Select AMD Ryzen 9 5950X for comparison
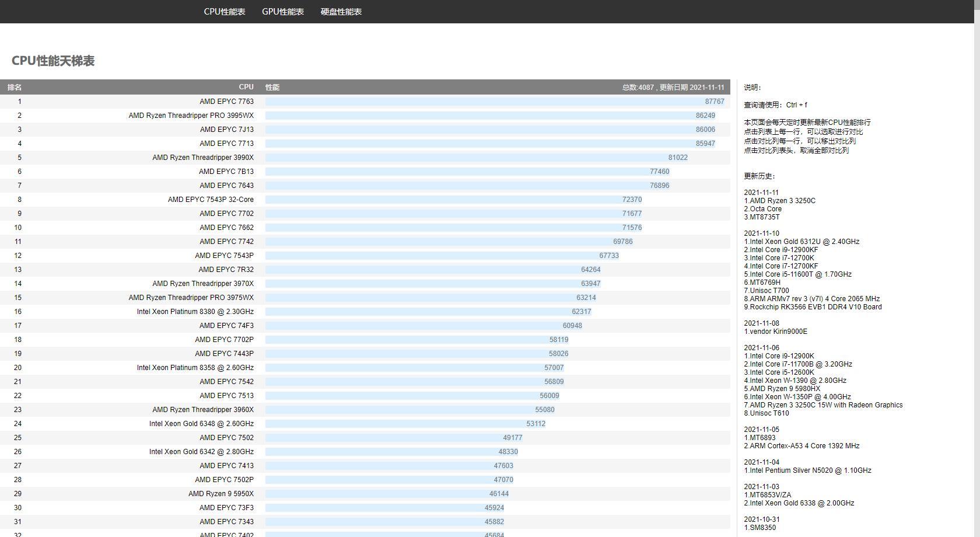The width and height of the screenshot is (980, 537). tap(220, 494)
